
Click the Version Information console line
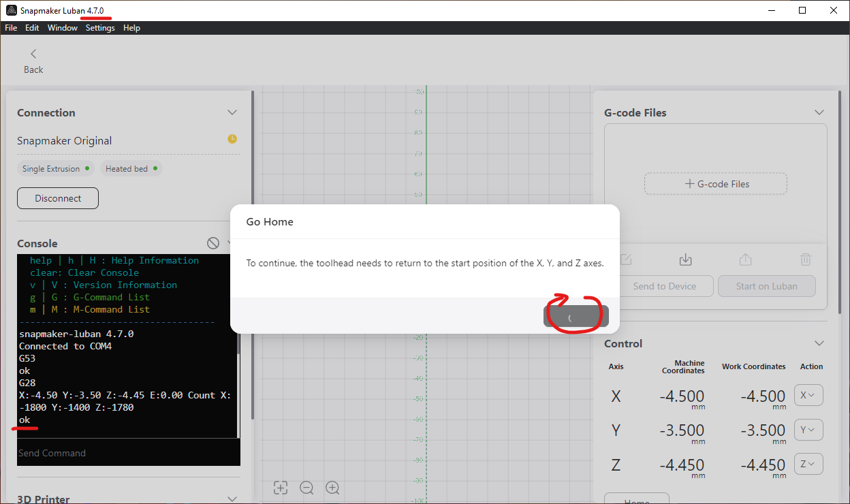(104, 285)
